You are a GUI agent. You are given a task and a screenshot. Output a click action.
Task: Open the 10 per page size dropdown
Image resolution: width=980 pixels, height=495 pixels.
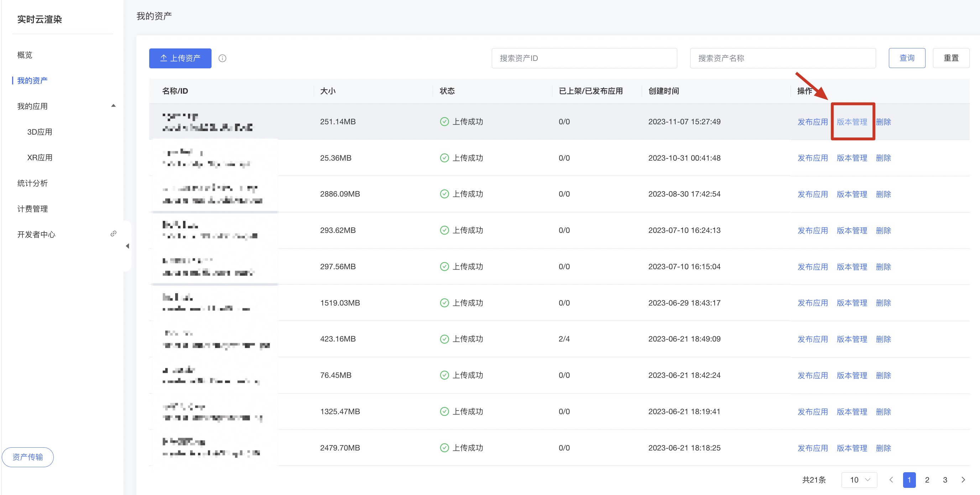859,480
